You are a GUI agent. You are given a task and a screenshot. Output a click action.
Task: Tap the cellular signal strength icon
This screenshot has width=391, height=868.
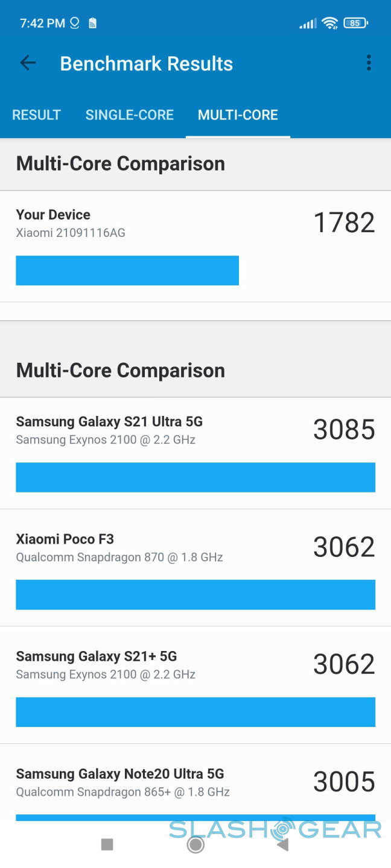pos(308,24)
